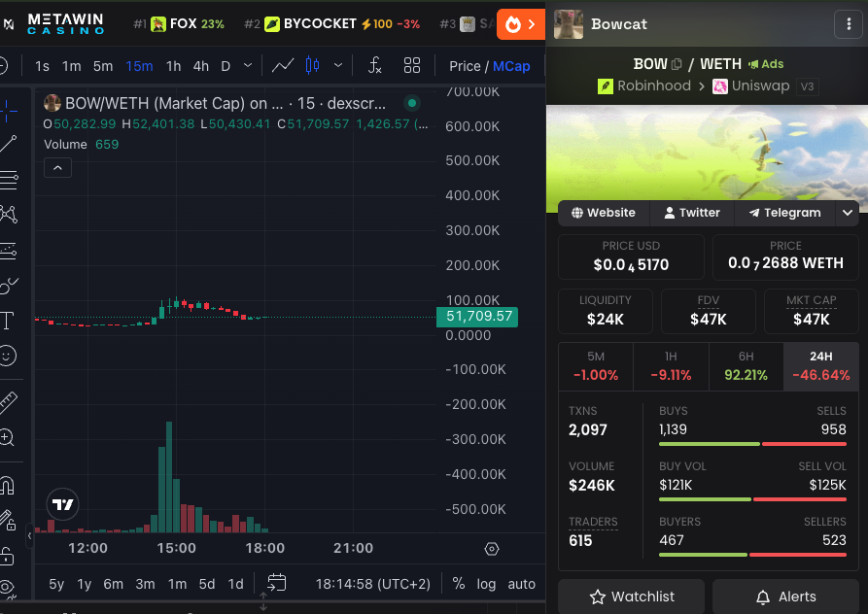This screenshot has height=614, width=868.
Task: Toggle percent scale mode
Action: 459,584
